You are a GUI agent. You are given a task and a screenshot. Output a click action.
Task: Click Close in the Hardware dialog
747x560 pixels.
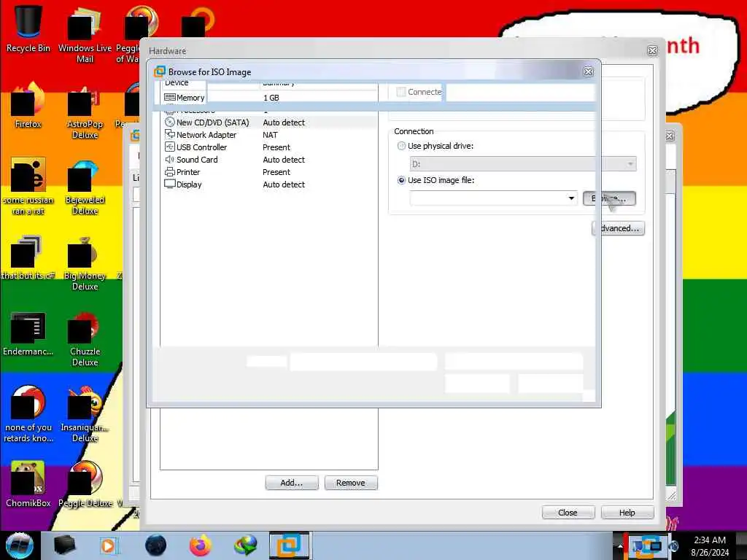tap(568, 513)
